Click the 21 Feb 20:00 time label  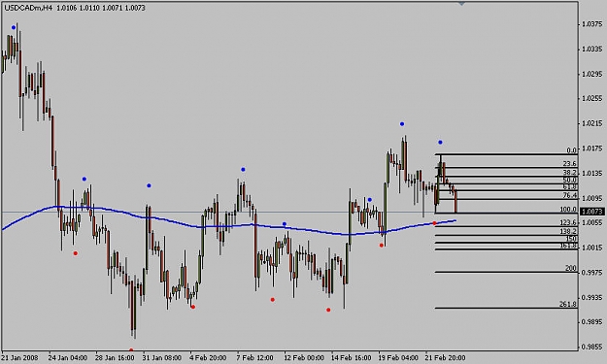point(445,358)
